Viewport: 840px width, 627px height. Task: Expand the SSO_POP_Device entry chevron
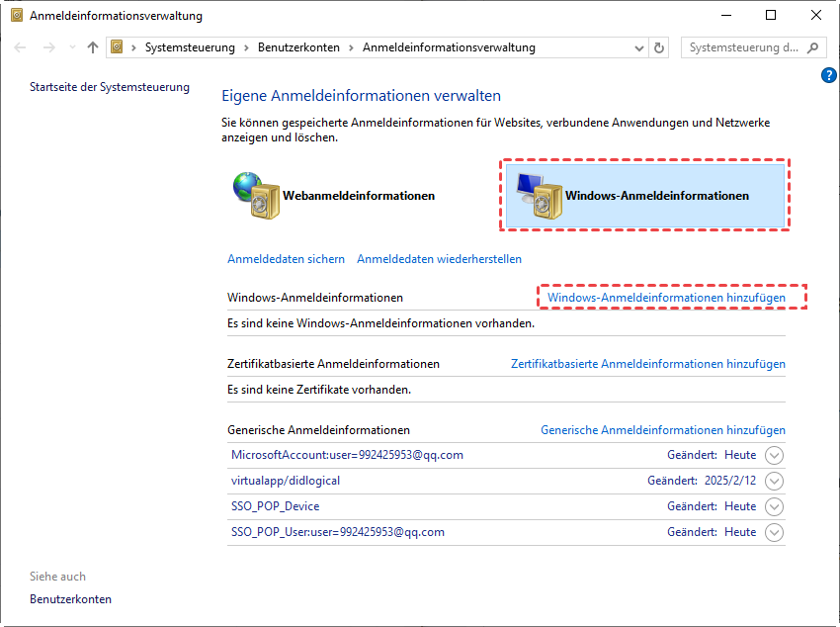pos(775,506)
